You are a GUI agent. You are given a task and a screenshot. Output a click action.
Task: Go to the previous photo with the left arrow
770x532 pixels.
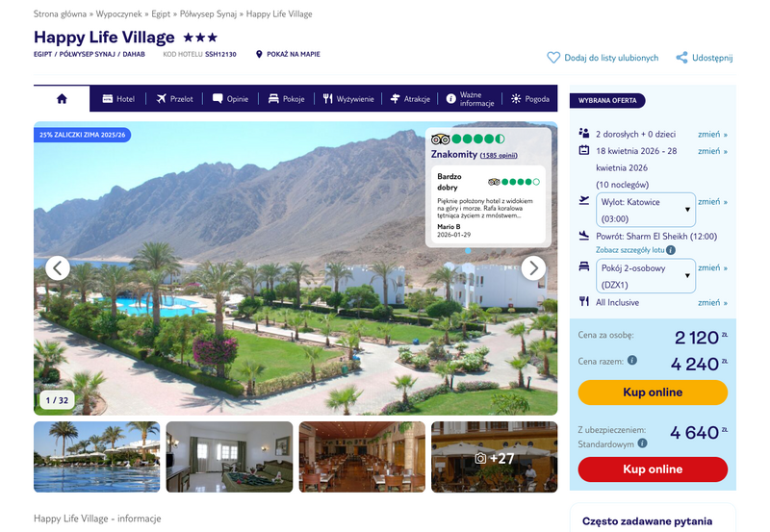pyautogui.click(x=58, y=268)
